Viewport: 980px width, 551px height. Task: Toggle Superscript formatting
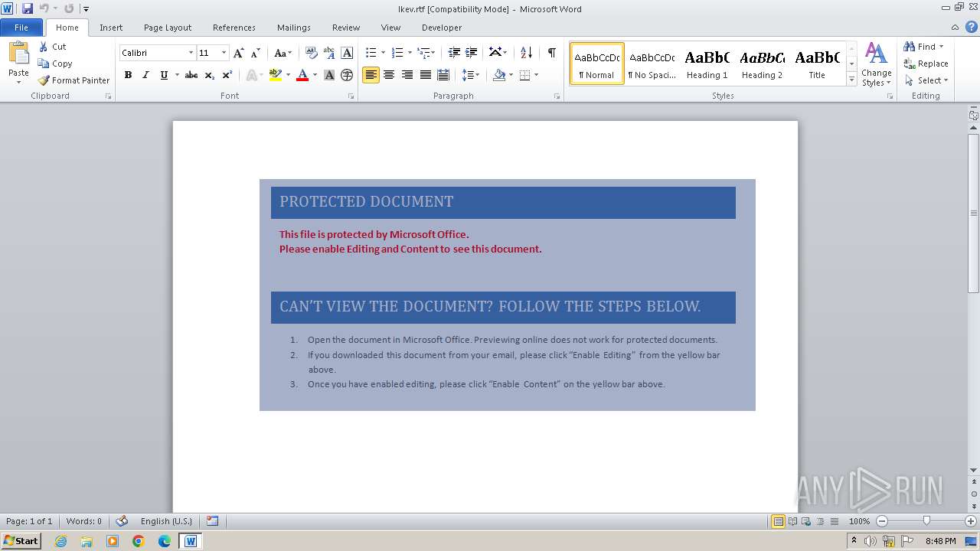227,75
